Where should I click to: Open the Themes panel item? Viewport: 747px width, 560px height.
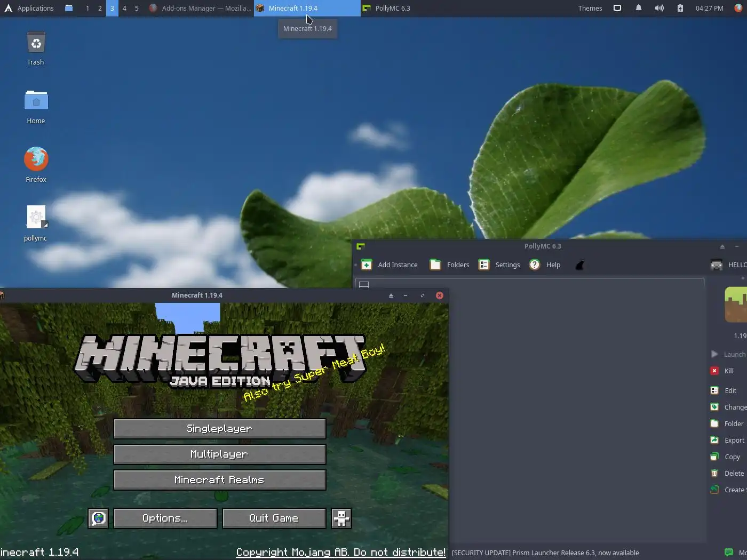tap(590, 8)
